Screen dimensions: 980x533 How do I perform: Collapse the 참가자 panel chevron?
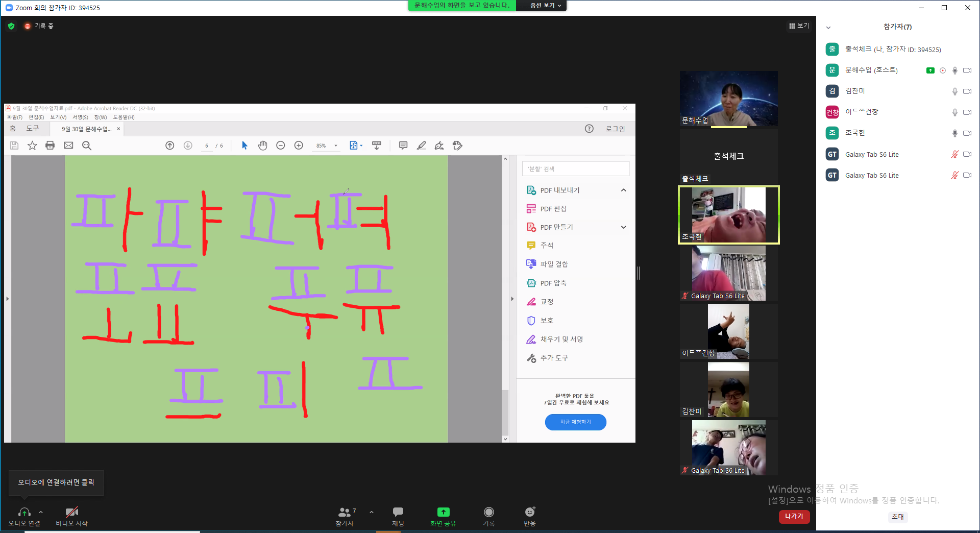coord(828,28)
